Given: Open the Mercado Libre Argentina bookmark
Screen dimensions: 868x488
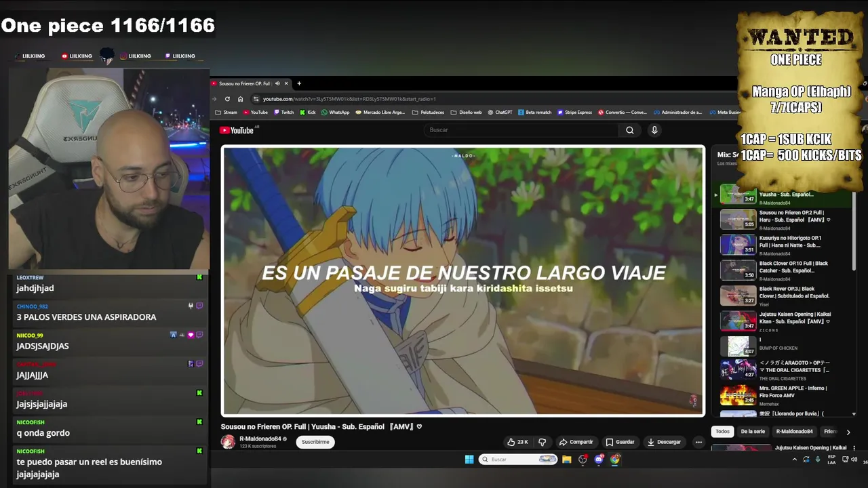Looking at the screenshot, I should coord(380,113).
